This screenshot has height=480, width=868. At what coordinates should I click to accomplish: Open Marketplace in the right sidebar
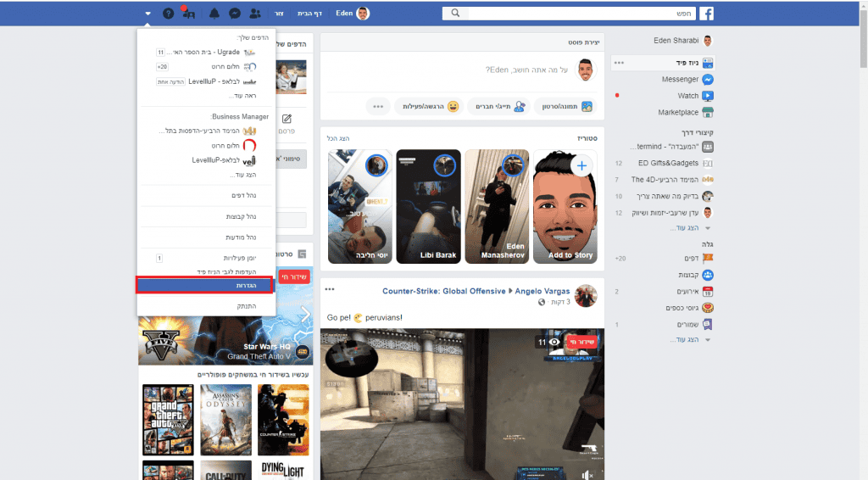point(685,113)
